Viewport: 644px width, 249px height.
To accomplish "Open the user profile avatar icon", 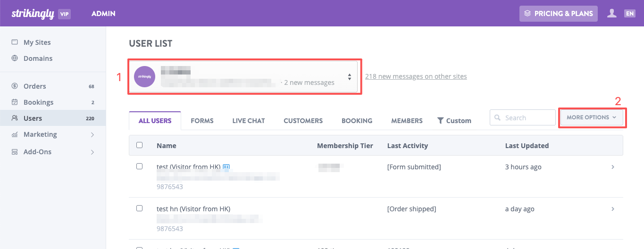I will click(612, 13).
